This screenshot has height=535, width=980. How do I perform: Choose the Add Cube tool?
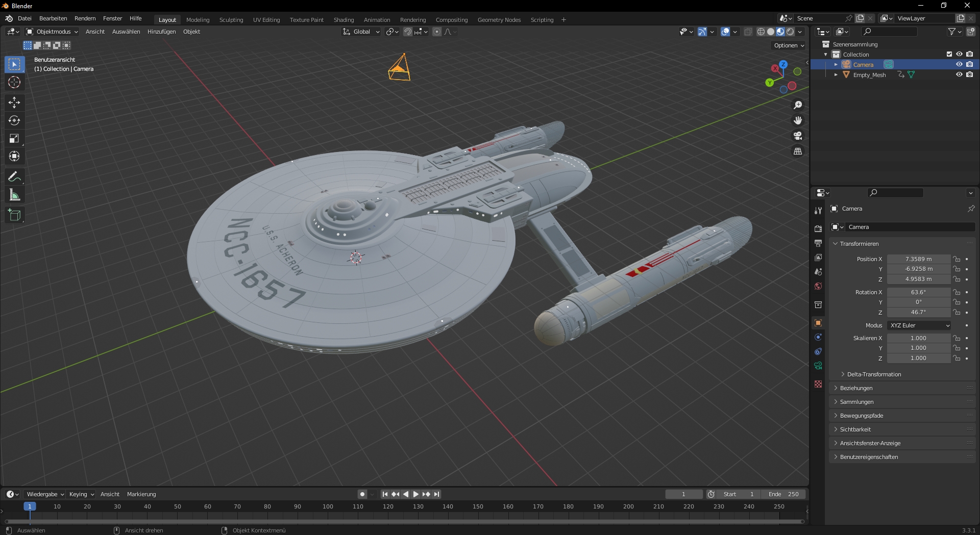point(14,215)
